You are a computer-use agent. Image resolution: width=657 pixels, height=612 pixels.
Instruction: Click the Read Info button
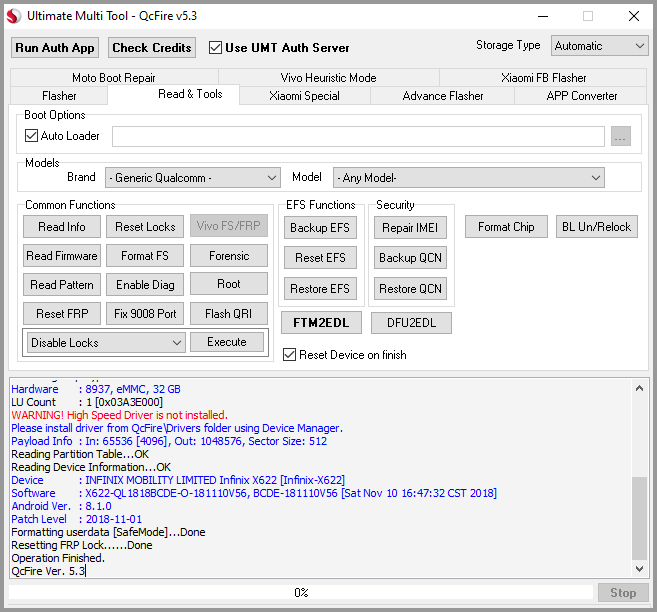pos(62,227)
